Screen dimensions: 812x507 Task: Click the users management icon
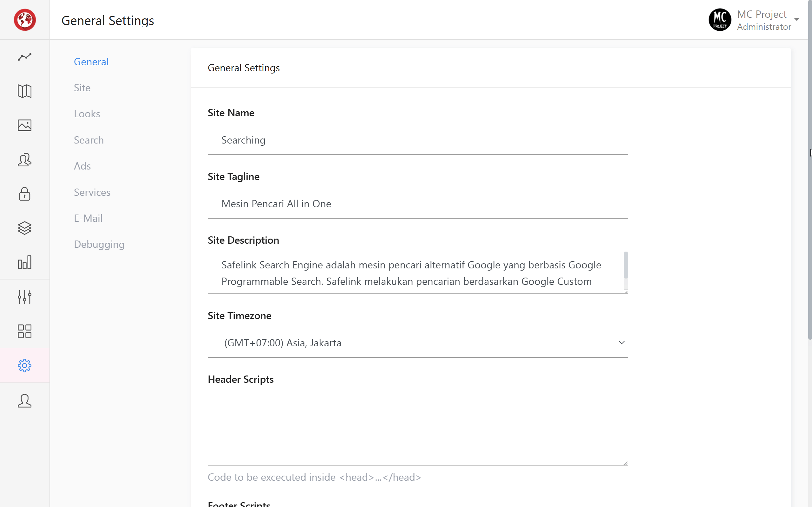(x=24, y=160)
